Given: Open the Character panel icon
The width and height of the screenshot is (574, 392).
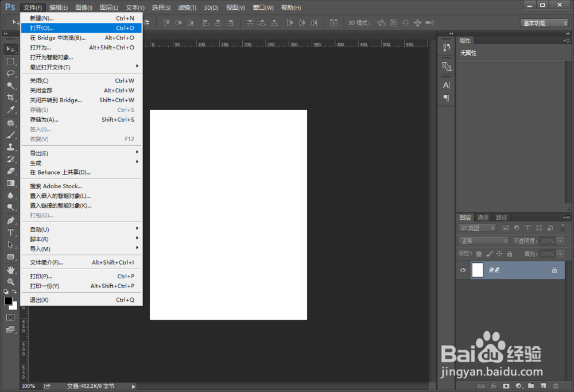Looking at the screenshot, I should pos(446,86).
